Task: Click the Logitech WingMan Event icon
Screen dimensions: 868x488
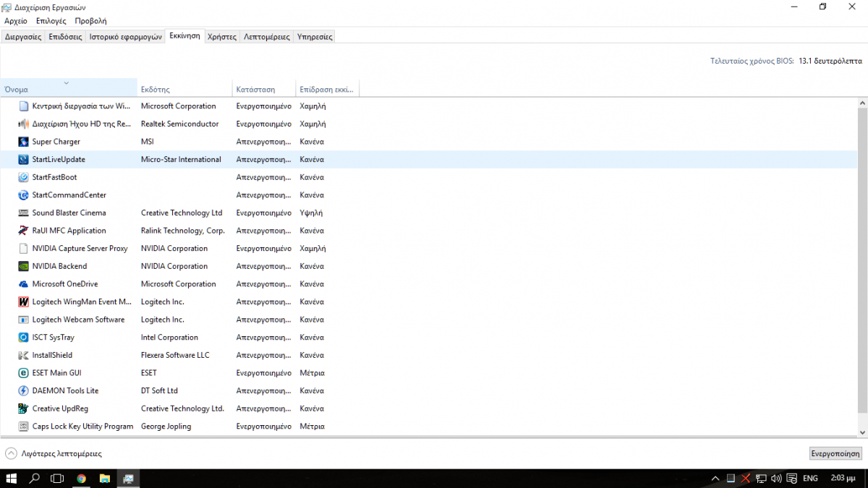Action: 24,301
